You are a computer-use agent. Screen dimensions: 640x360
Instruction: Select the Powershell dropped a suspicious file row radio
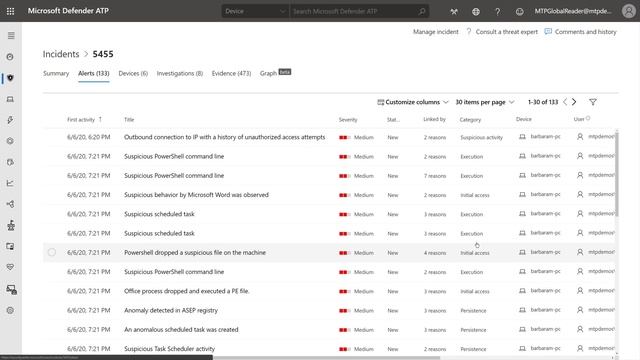point(52,252)
